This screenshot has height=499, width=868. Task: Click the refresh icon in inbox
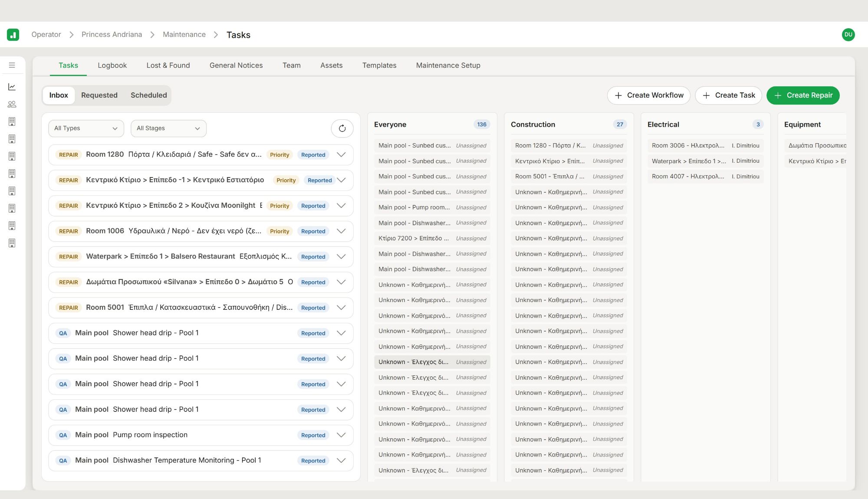(x=342, y=128)
